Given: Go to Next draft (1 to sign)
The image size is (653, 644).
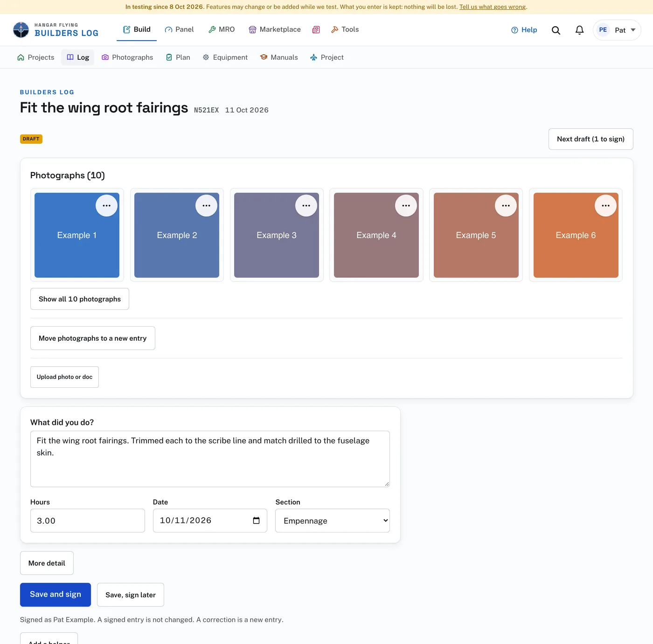Looking at the screenshot, I should pos(590,139).
